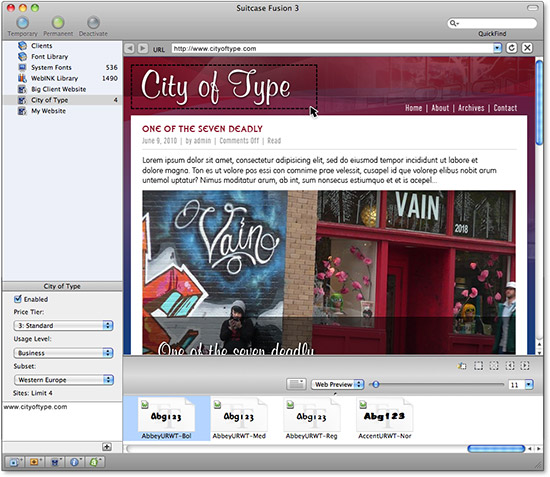
Task: Close the web preview with X
Action: tap(527, 48)
